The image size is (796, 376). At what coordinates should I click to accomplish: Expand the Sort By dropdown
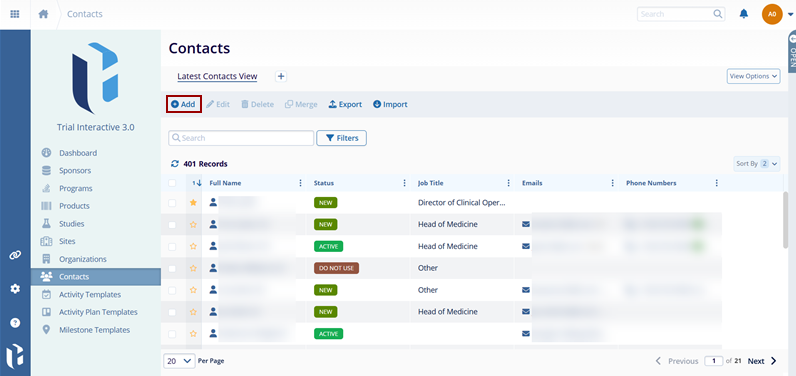(x=757, y=163)
